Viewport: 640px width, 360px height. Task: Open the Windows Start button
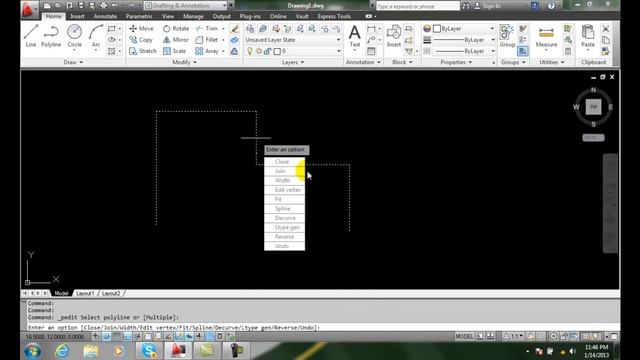coord(32,351)
